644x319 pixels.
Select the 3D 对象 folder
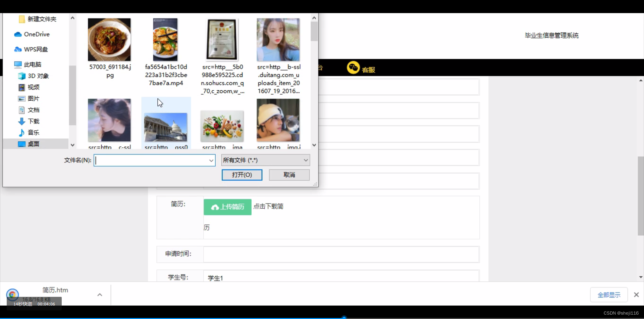click(38, 76)
